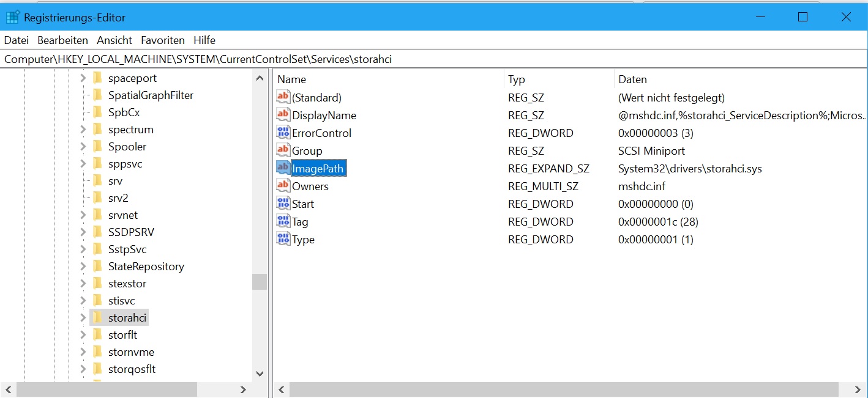Select the spectrum folder icon

click(97, 130)
